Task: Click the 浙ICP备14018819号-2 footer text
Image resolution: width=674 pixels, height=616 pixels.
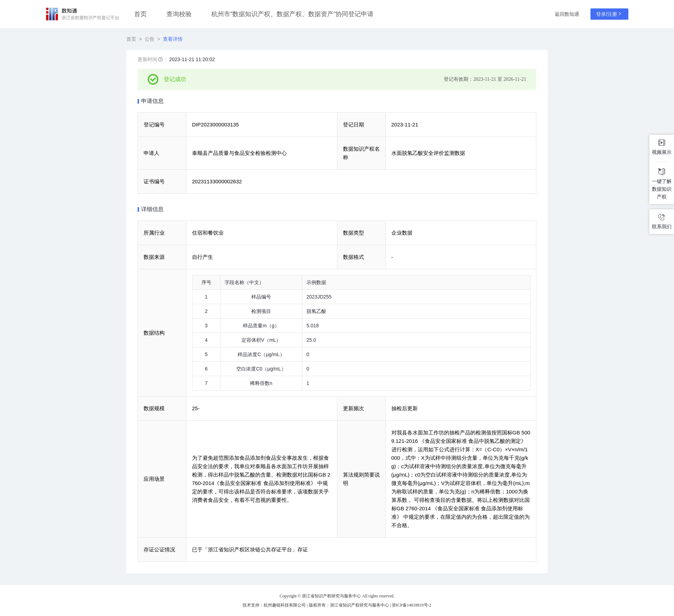Action: (411, 605)
